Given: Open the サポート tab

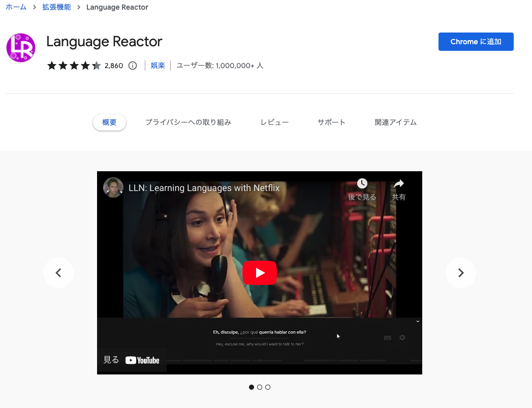Looking at the screenshot, I should pyautogui.click(x=331, y=122).
